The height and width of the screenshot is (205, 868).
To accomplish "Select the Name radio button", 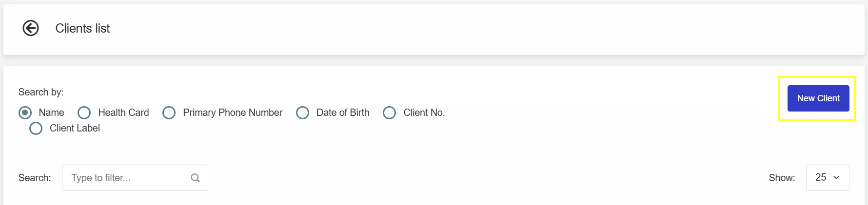I will coord(25,112).
